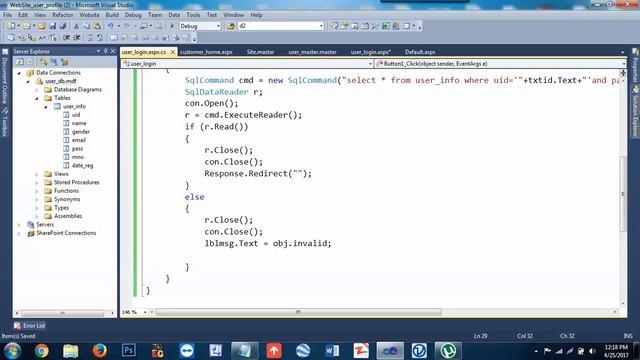The image size is (640, 360).
Task: Switch to customer_home.aspx tab
Action: [206, 52]
